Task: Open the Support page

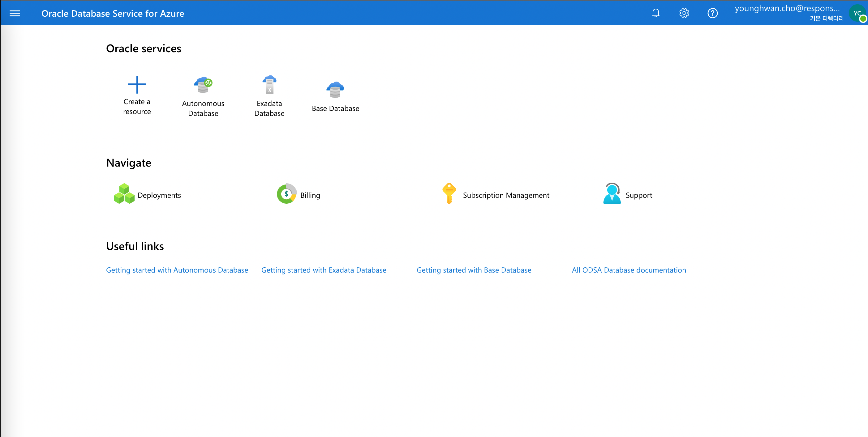Action: coord(638,195)
